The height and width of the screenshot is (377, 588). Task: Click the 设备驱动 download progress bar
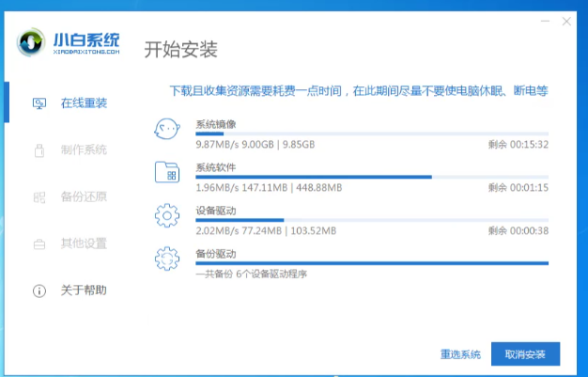coord(371,220)
